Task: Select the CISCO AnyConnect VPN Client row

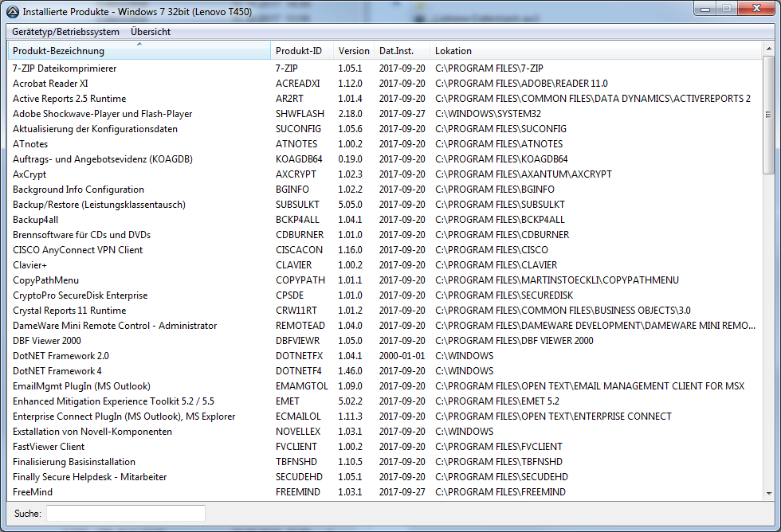Action: (x=77, y=250)
